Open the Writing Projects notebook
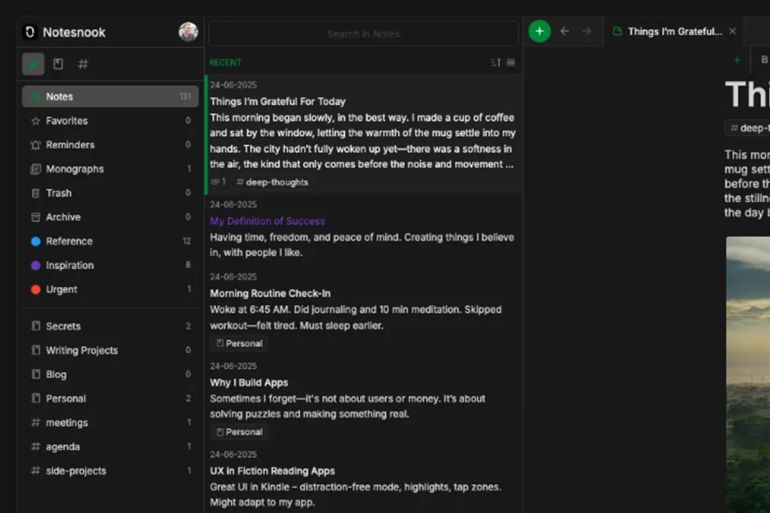Image resolution: width=770 pixels, height=513 pixels. pos(81,350)
